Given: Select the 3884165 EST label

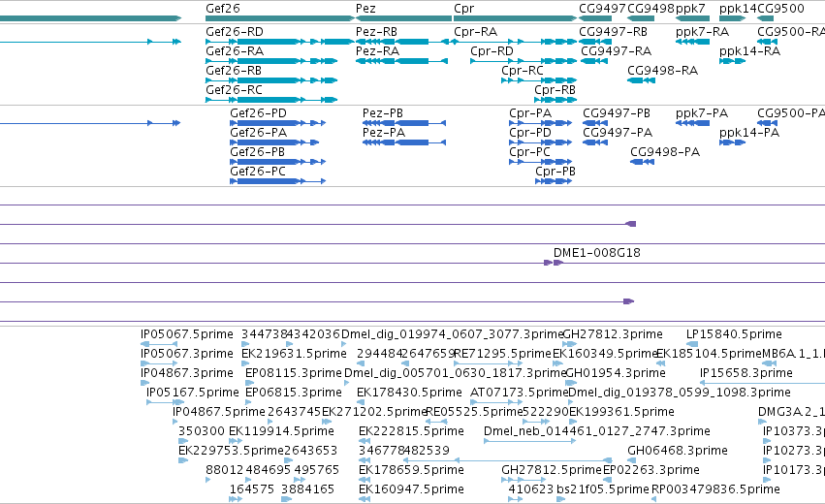Looking at the screenshot, I should (307, 489).
